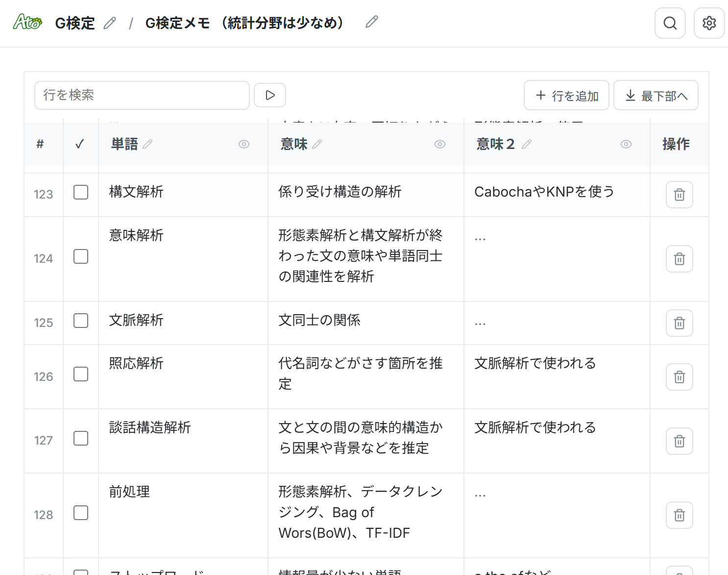Delete row 128 前処理 trash icon
The width and height of the screenshot is (728, 575).
coord(679,515)
